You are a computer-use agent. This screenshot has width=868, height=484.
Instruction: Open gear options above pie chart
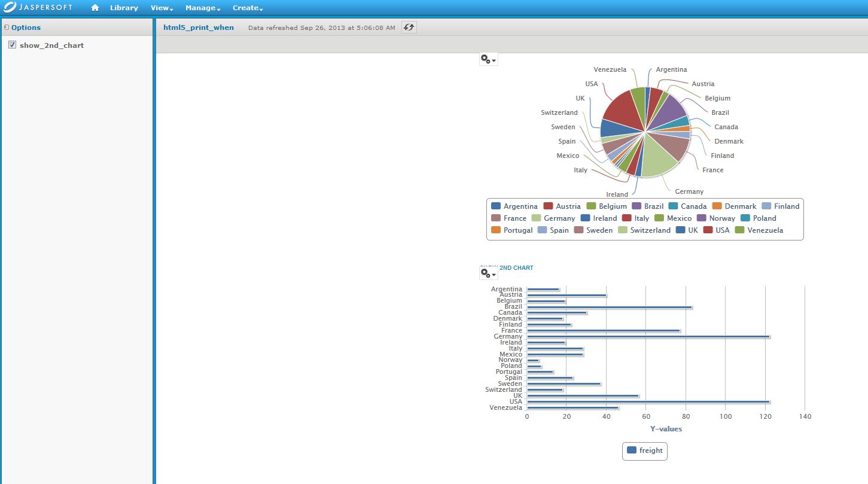(488, 59)
